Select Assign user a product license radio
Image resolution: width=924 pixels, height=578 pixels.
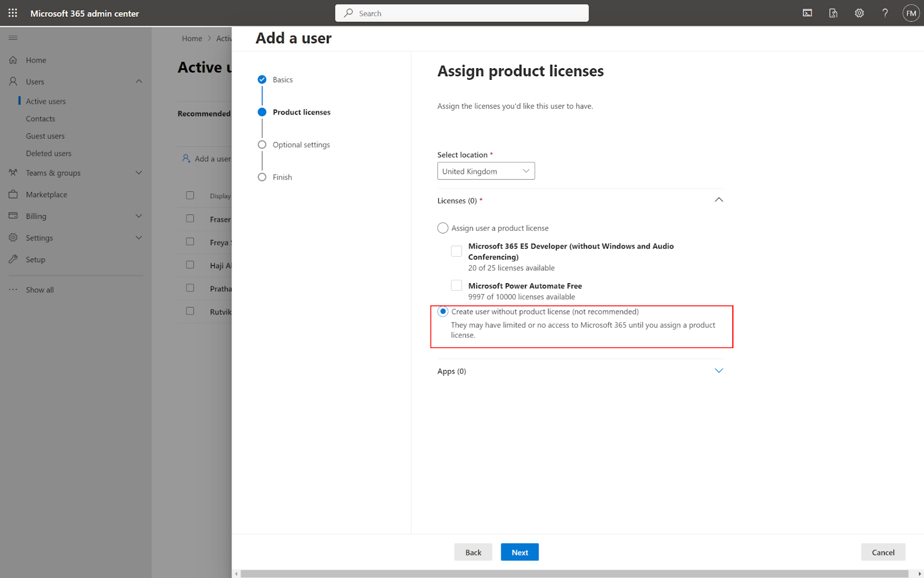[443, 228]
